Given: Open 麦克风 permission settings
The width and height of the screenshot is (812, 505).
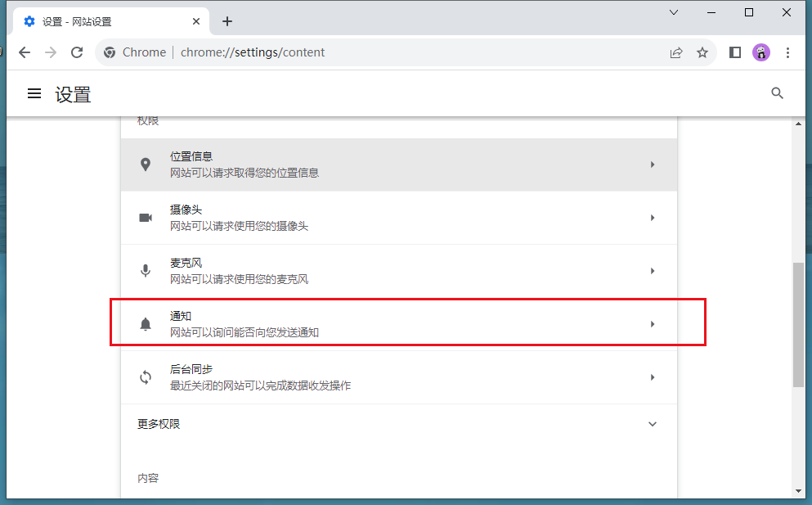Looking at the screenshot, I should pyautogui.click(x=399, y=271).
